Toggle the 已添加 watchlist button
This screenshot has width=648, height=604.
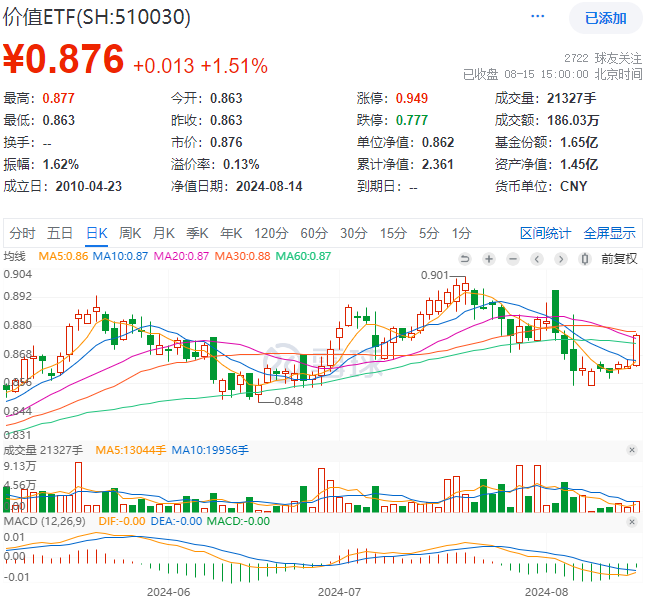point(605,18)
